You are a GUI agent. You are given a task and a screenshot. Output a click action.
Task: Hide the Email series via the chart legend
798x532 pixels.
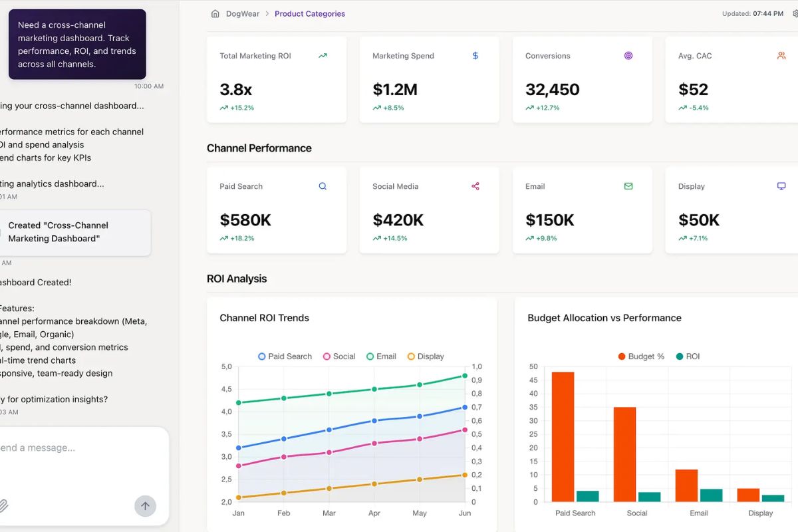(x=381, y=356)
